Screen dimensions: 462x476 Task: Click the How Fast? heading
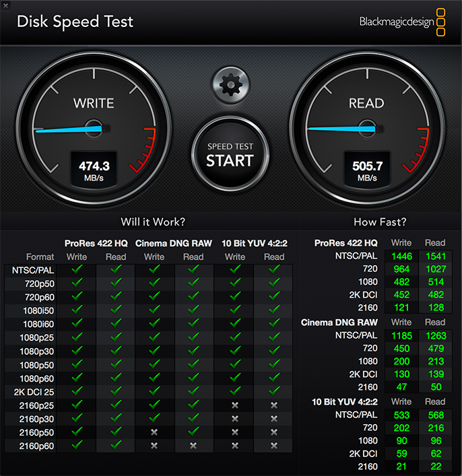380,222
